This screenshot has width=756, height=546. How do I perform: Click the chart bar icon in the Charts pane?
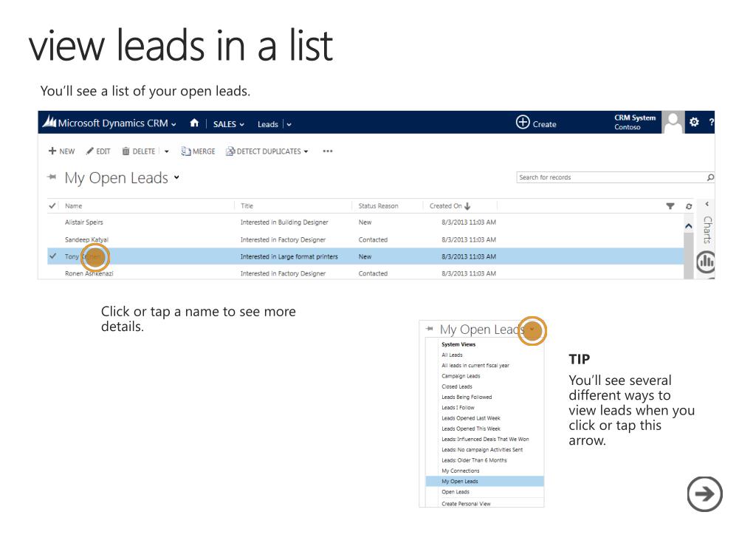(x=706, y=262)
